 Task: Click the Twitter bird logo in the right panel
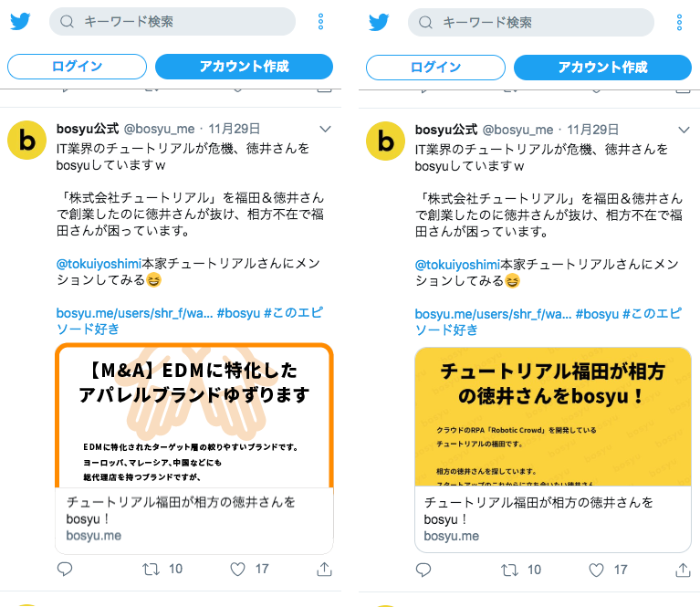[379, 22]
